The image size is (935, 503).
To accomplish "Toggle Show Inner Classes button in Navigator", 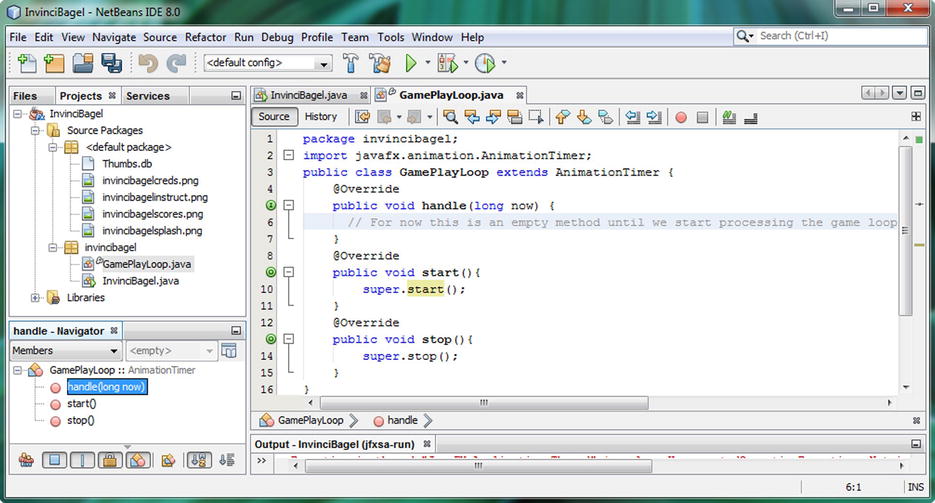I will pos(138,459).
